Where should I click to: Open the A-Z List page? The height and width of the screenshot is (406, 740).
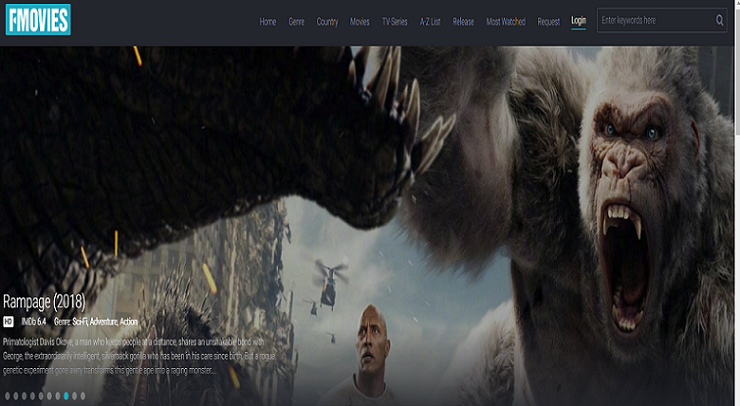pos(430,22)
